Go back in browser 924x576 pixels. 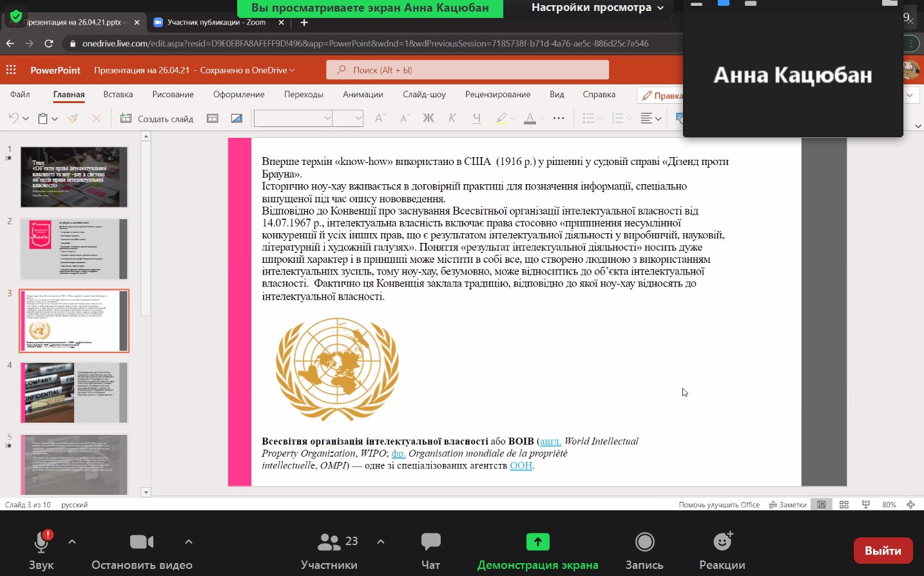pyautogui.click(x=10, y=43)
